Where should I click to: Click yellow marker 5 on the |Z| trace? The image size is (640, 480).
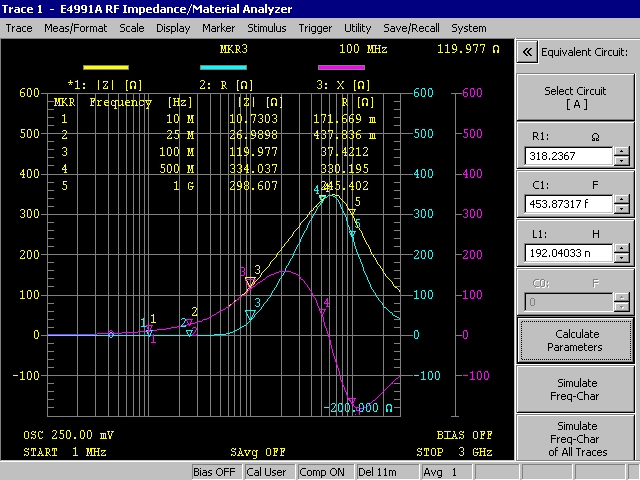pyautogui.click(x=352, y=212)
